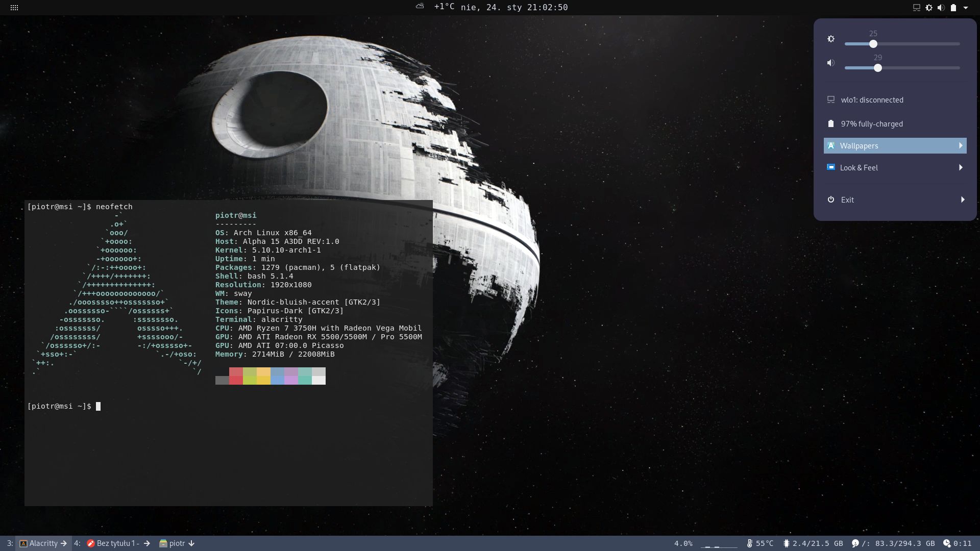The image size is (980, 551).
Task: Click the RAM chip icon showing 2.4/21.5 GB
Action: (787, 543)
